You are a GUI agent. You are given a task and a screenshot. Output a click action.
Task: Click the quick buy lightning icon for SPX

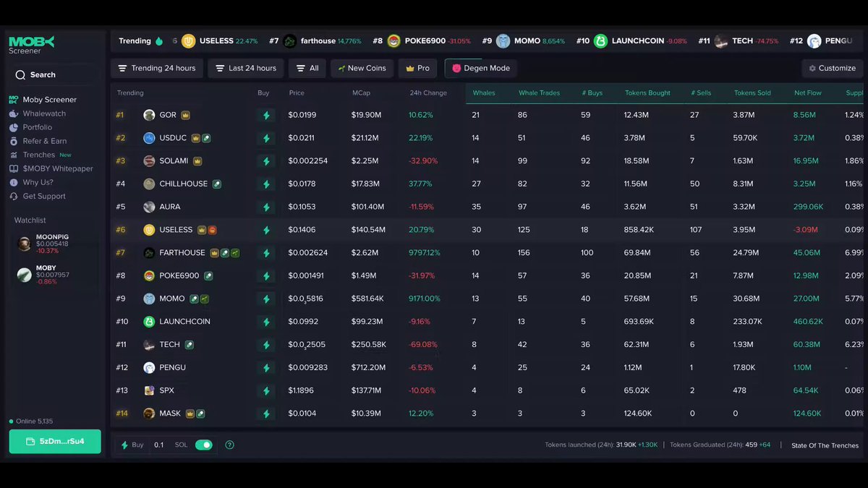(266, 390)
